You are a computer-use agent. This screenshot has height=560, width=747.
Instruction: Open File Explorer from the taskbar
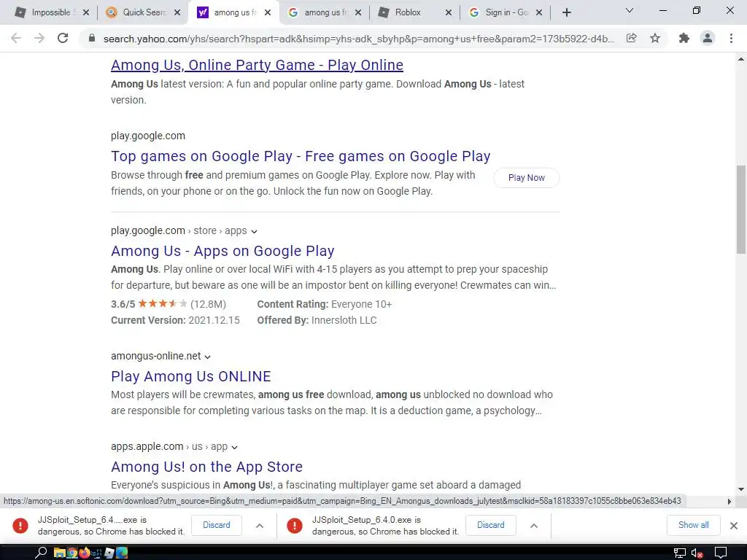59,553
